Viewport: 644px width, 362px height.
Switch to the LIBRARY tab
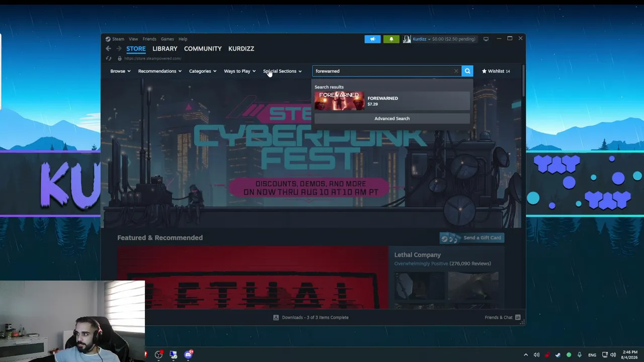[165, 49]
